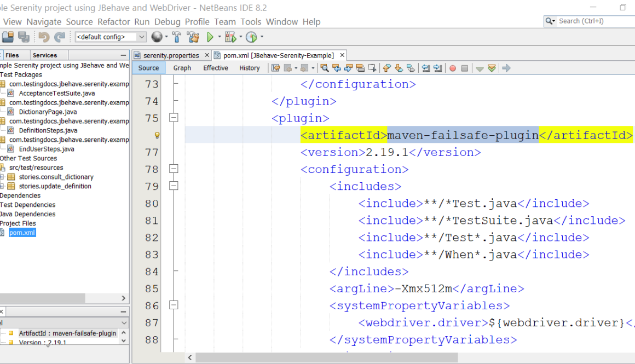Start macro recording with red circle
The image size is (635, 364).
pyautogui.click(x=453, y=68)
